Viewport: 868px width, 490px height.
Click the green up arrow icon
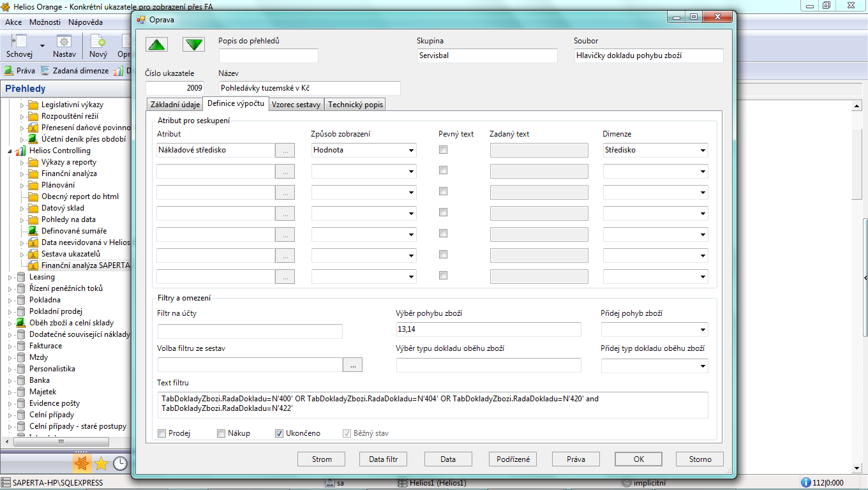click(x=156, y=44)
